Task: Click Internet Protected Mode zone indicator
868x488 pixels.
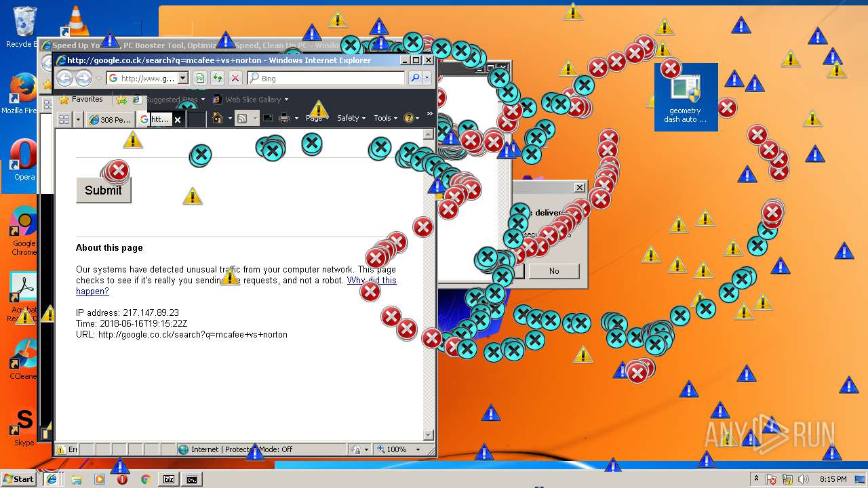Action: (x=235, y=449)
